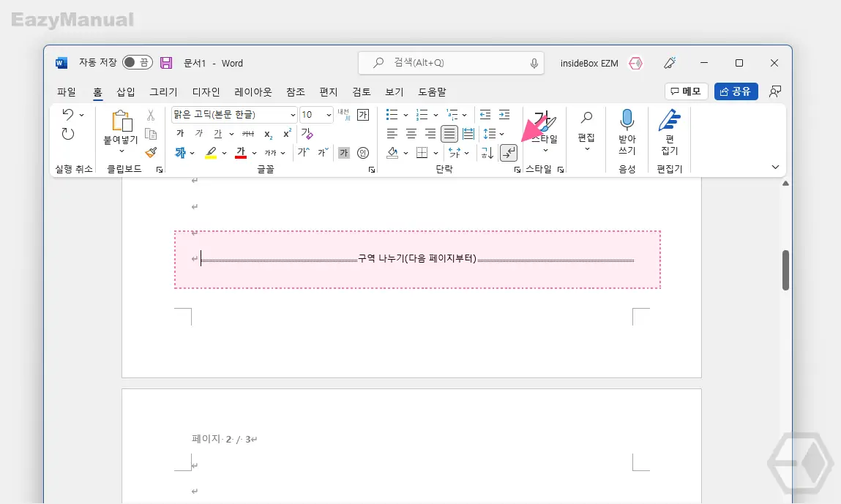
Task: Click the 공유 share button
Action: (x=736, y=91)
